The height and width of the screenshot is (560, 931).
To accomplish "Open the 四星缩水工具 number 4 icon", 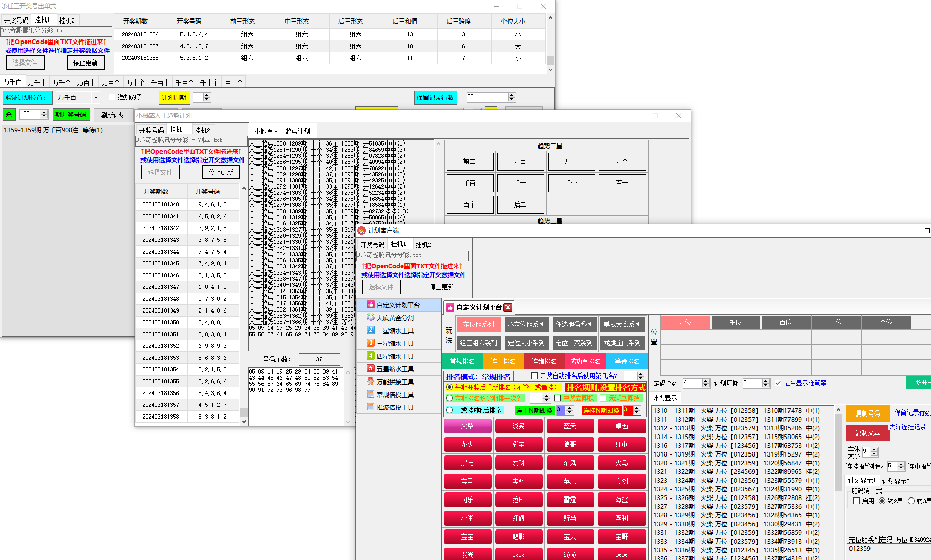I will pos(371,356).
